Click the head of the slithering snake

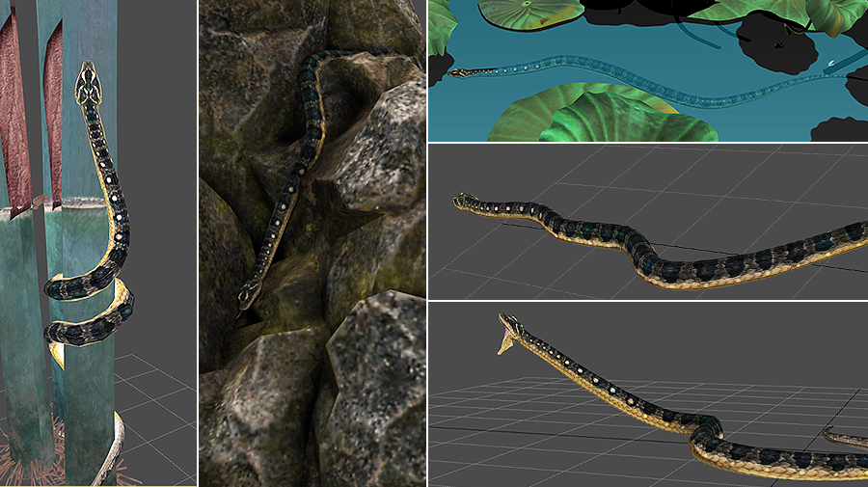click(466, 202)
